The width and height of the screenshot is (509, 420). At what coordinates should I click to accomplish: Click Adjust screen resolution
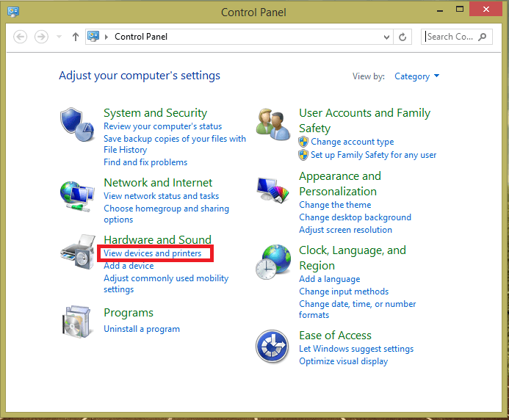tap(345, 230)
